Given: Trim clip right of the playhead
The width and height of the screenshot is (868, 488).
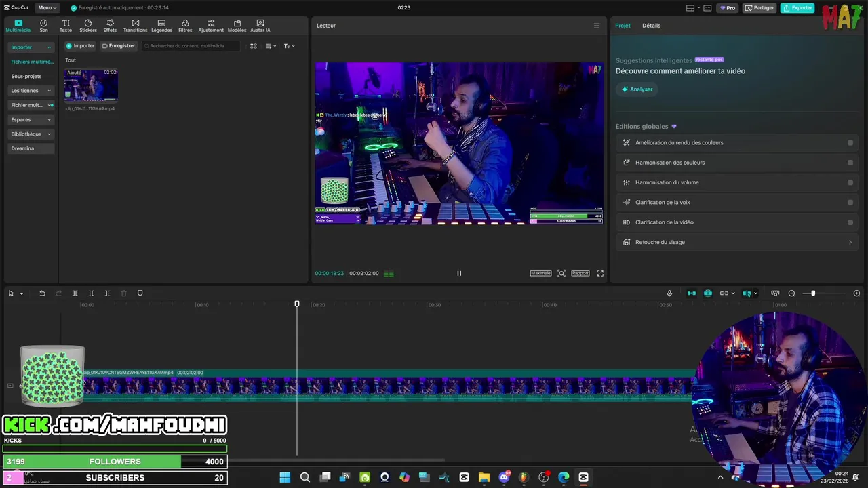Looking at the screenshot, I should click(107, 293).
